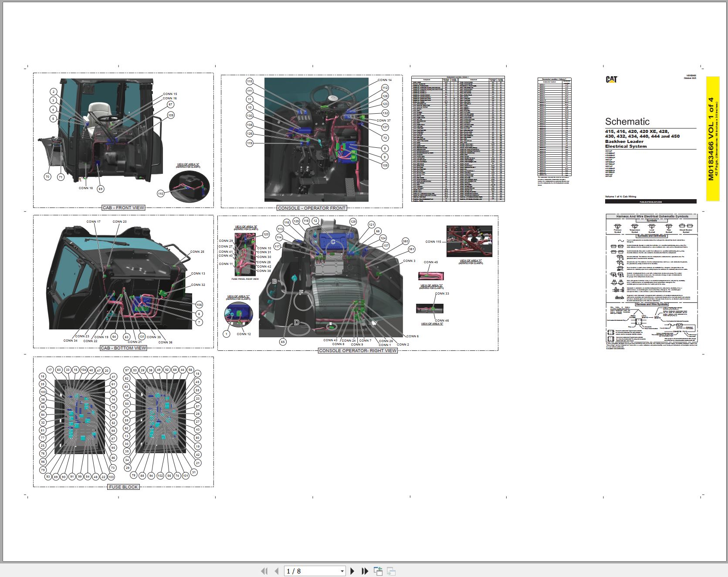
Task: Click callout balloon 105 in console operator front
Action: click(x=385, y=166)
